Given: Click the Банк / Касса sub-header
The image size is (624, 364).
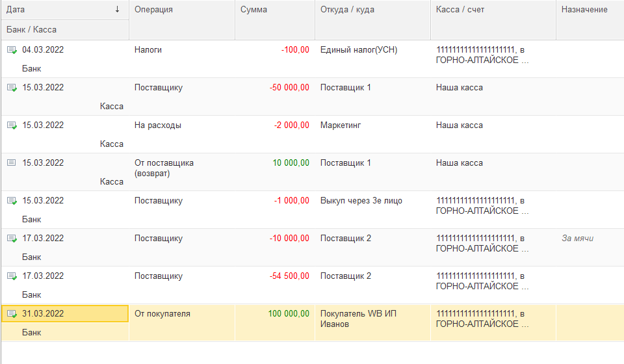Looking at the screenshot, I should [x=31, y=30].
